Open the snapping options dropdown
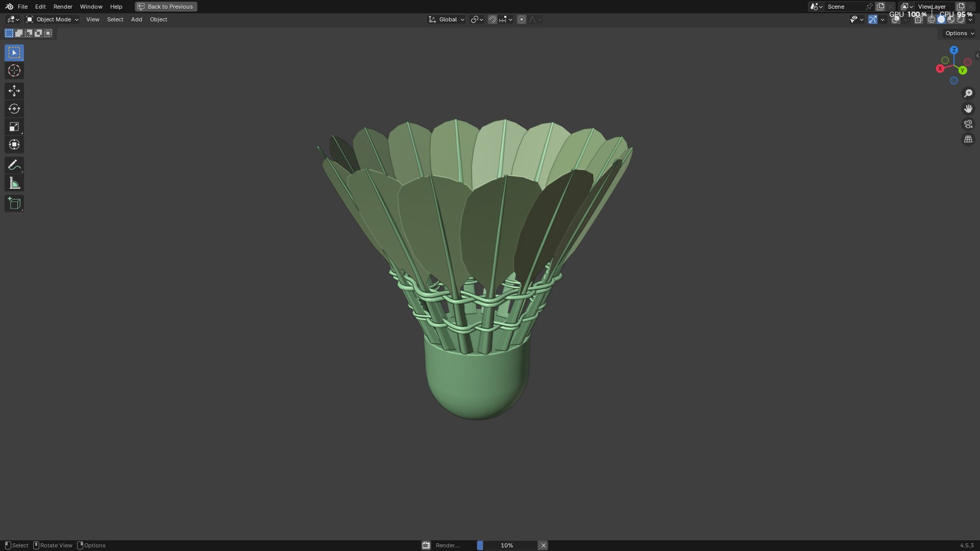 pos(506,19)
